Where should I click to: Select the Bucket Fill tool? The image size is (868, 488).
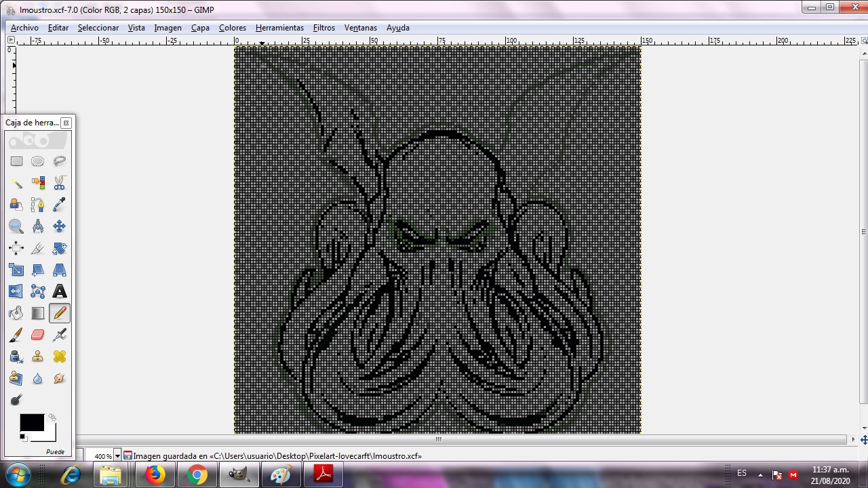tap(16, 313)
